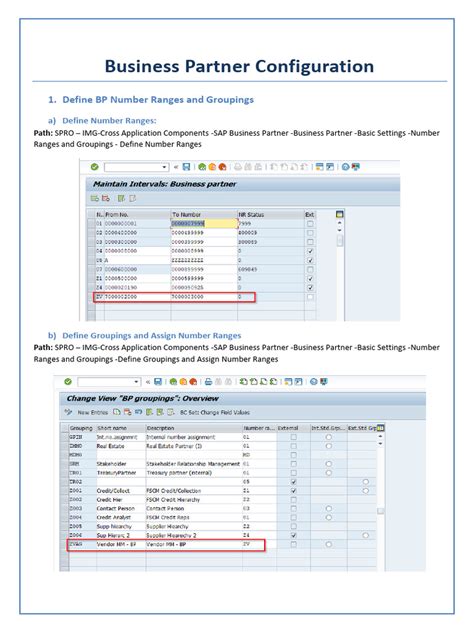The height and width of the screenshot is (632, 474).
Task: Toggle External checkbox for Credit/Collect grouping
Action: point(294,491)
